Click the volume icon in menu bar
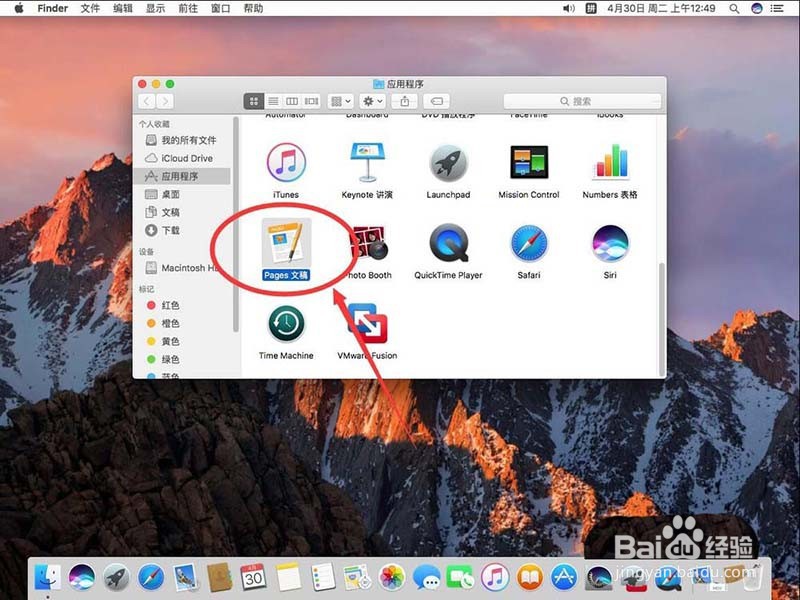This screenshot has height=600, width=800. (x=568, y=8)
